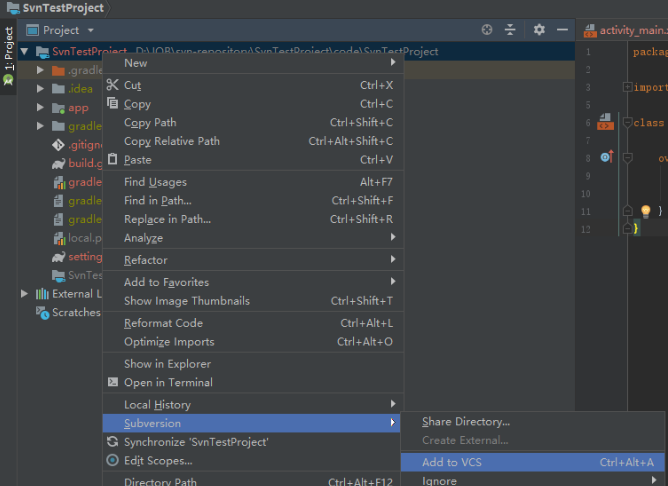Screen dimensions: 668x486
Task: Open the Ignore submenu
Action: click(533, 480)
